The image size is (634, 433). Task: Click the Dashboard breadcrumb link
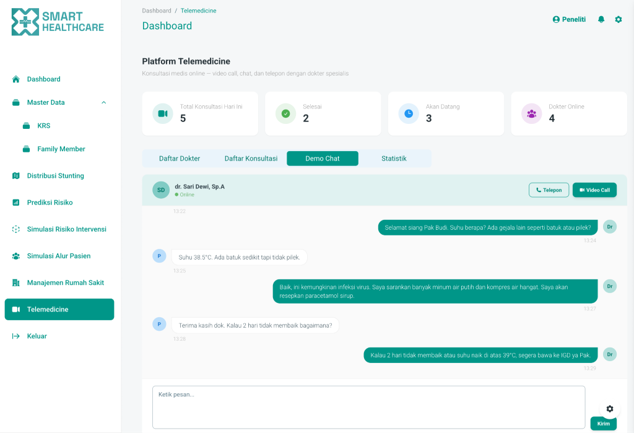(156, 11)
